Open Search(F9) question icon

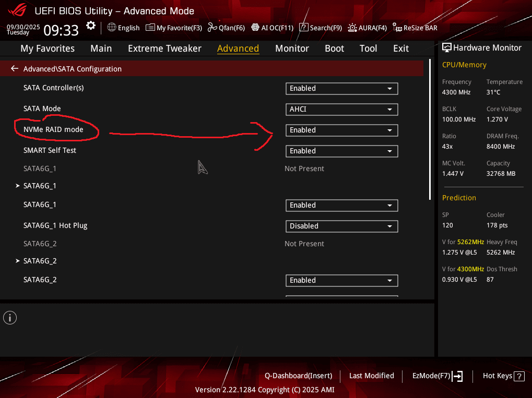(x=303, y=28)
